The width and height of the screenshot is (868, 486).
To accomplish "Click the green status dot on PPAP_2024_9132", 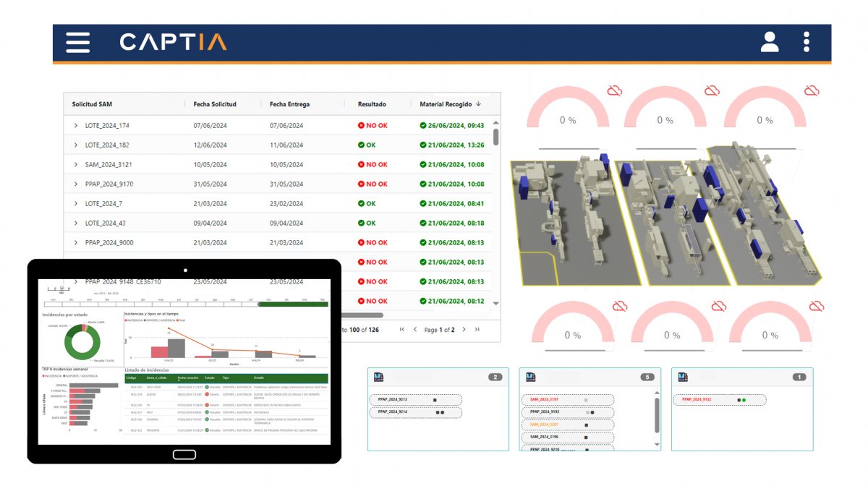I will coord(744,399).
